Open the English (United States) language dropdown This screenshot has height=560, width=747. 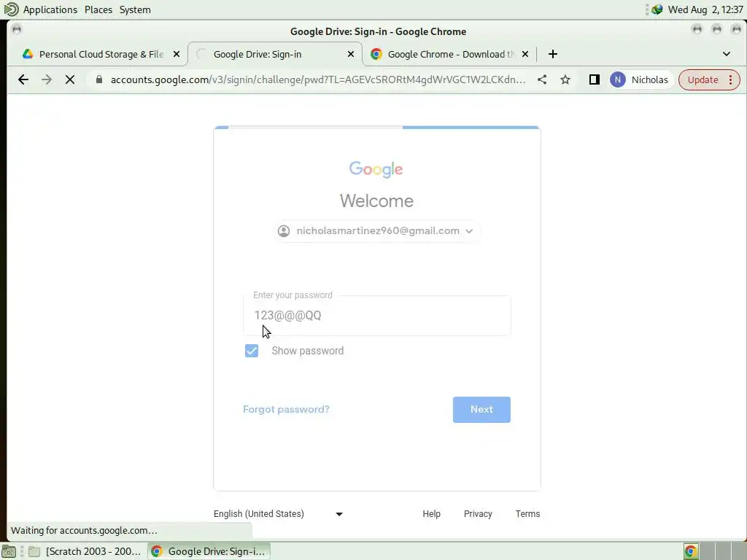click(x=279, y=514)
